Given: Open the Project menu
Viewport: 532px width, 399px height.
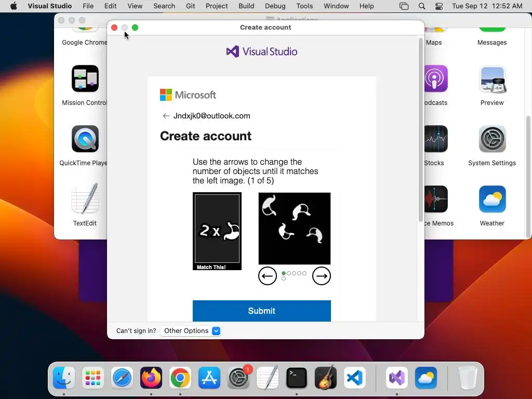Looking at the screenshot, I should [217, 6].
